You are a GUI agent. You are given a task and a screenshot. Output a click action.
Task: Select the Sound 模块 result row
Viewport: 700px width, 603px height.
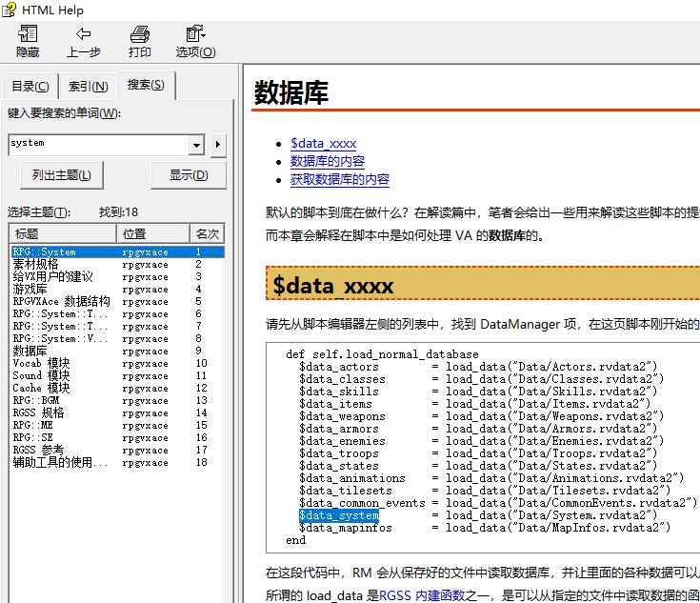(117, 375)
